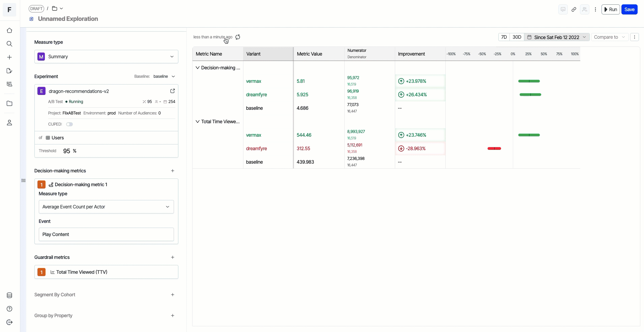The width and height of the screenshot is (644, 332).
Task: Open the user profile sidebar icon
Action: click(x=9, y=123)
